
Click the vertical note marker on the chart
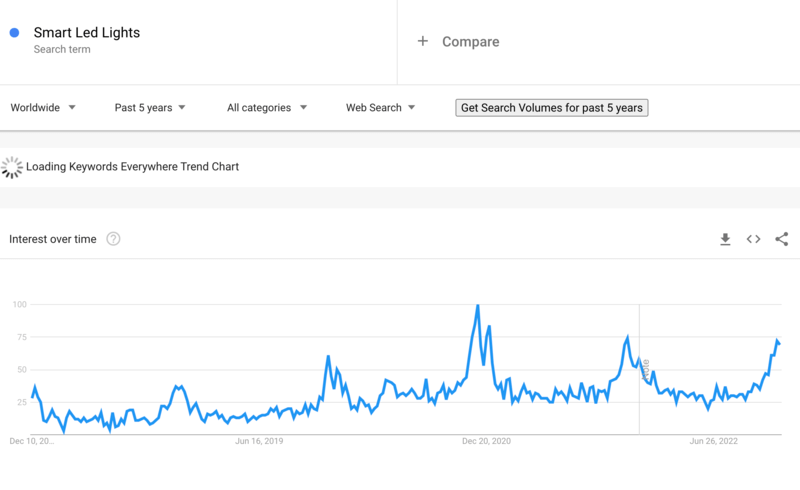click(645, 368)
